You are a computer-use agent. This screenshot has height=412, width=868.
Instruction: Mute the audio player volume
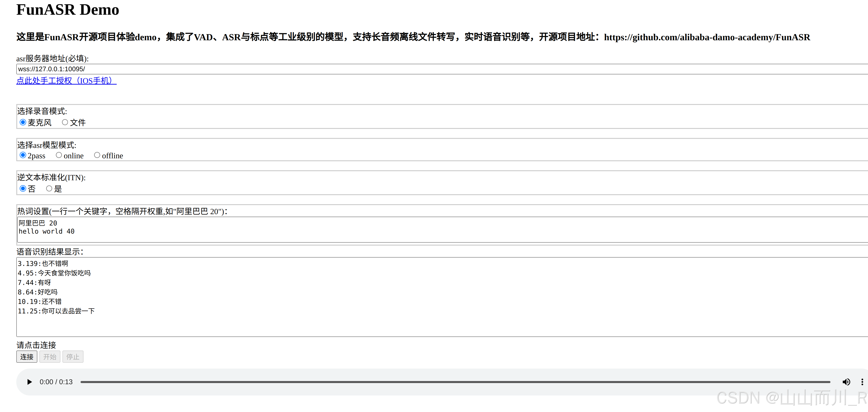coord(846,382)
